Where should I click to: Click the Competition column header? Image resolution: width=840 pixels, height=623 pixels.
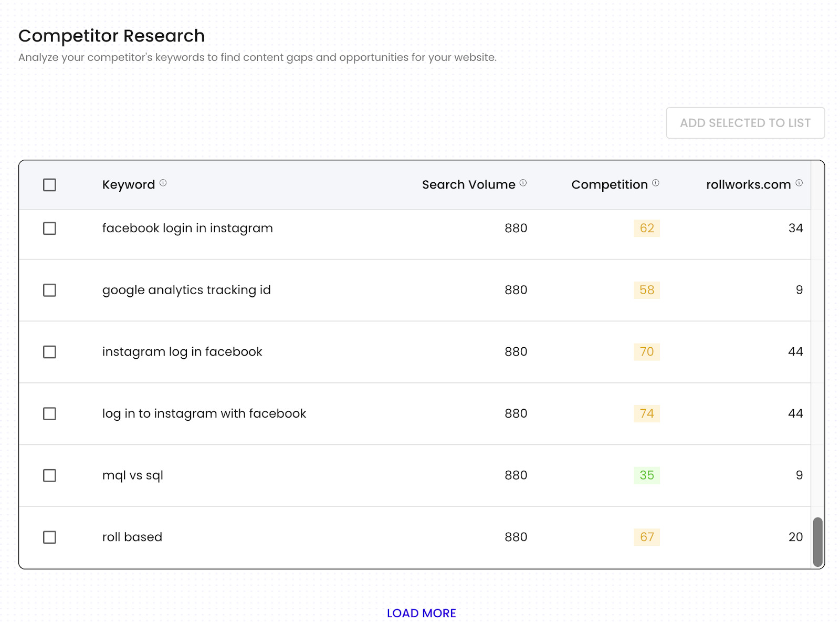point(610,185)
